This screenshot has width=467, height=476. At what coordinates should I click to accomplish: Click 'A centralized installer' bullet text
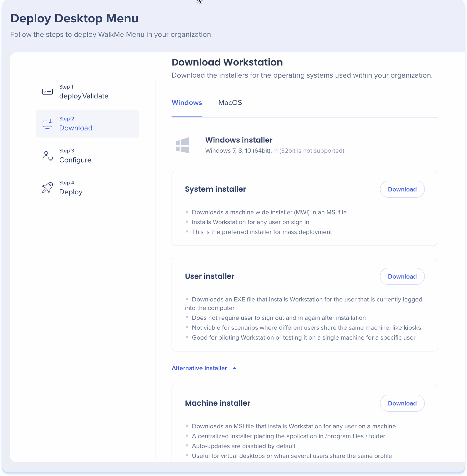(288, 436)
